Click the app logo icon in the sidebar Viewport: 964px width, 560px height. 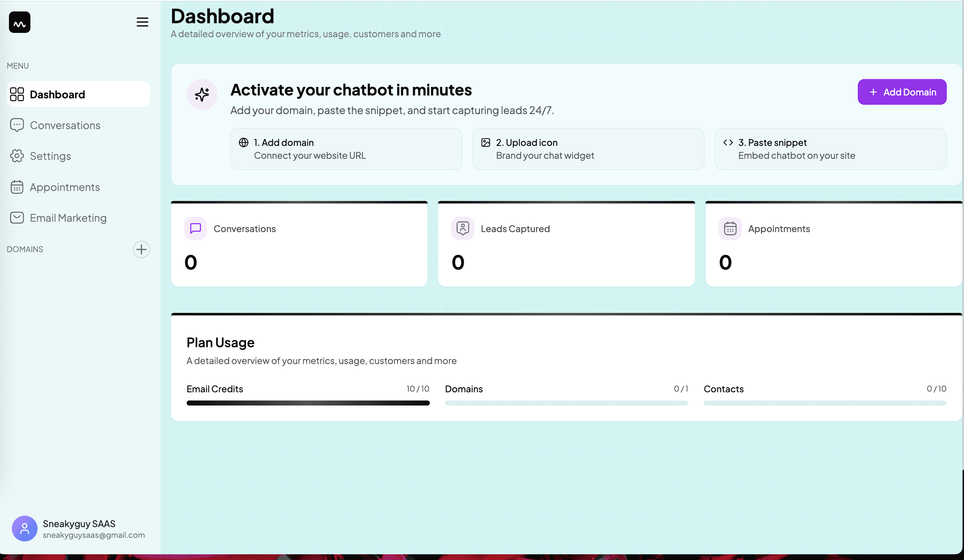click(x=20, y=22)
